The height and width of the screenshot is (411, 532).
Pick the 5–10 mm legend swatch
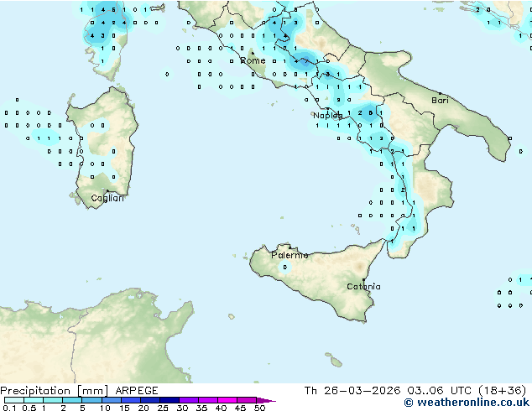[91, 400]
